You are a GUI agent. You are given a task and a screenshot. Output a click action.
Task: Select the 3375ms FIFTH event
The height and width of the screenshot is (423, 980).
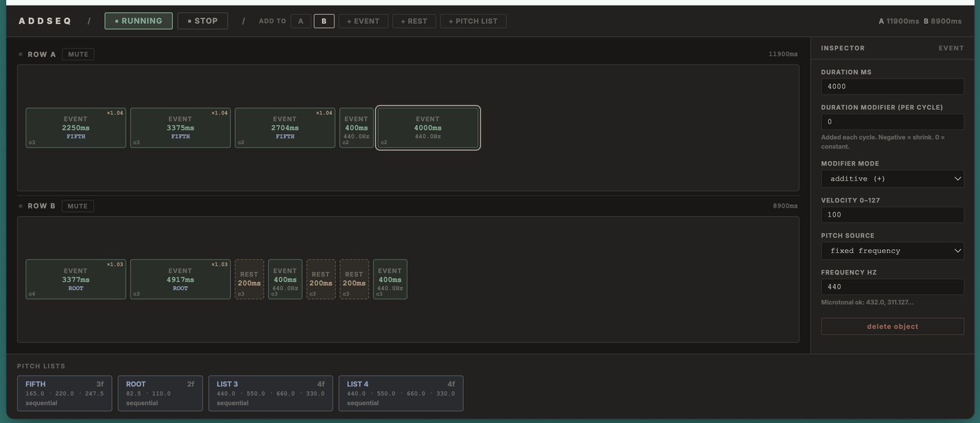click(x=181, y=128)
